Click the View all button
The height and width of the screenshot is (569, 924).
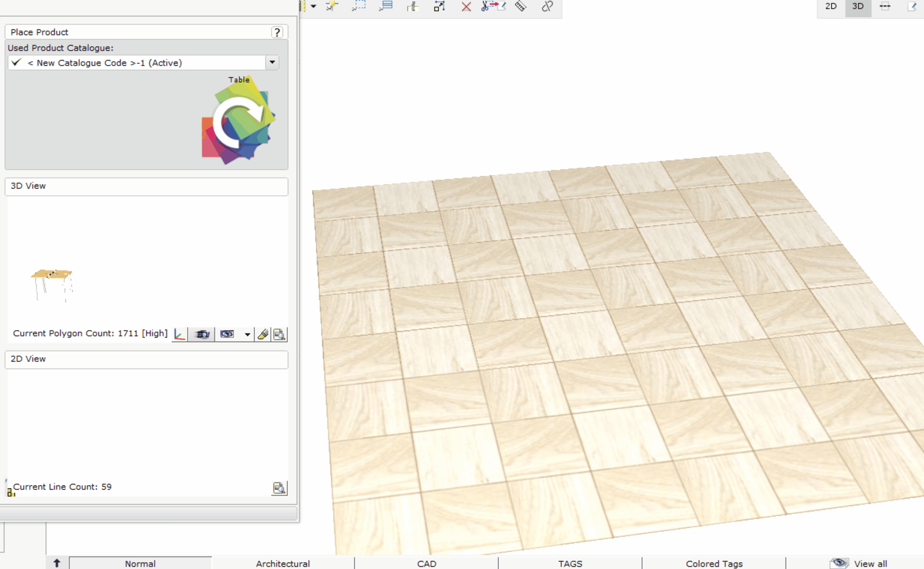858,563
